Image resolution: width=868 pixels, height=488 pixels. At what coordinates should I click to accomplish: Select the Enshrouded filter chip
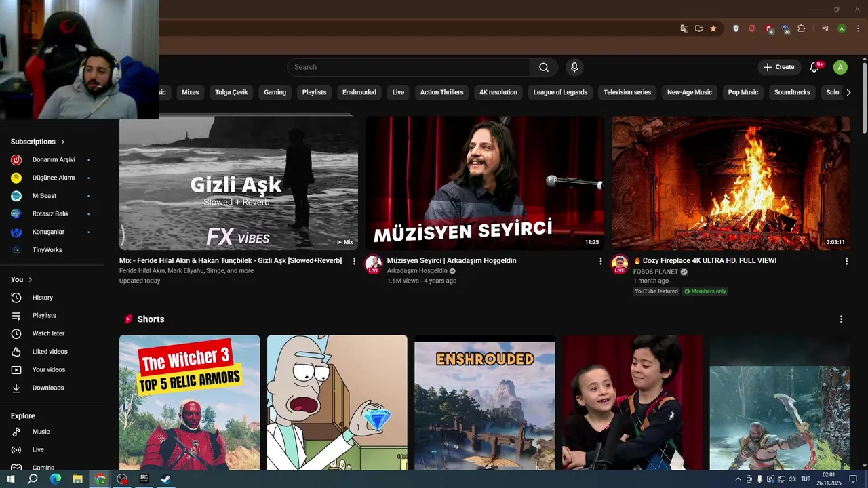pyautogui.click(x=359, y=92)
